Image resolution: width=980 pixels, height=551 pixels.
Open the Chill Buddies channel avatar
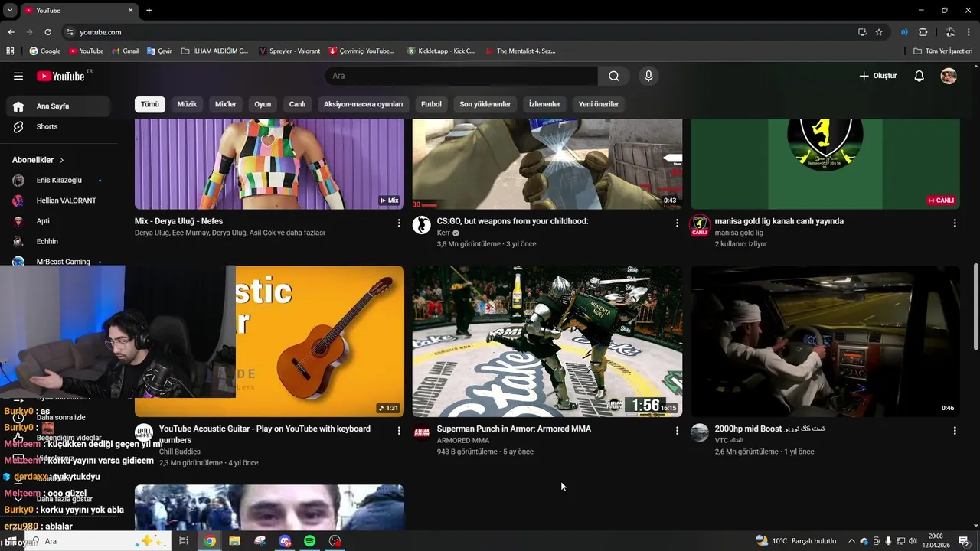tap(144, 433)
